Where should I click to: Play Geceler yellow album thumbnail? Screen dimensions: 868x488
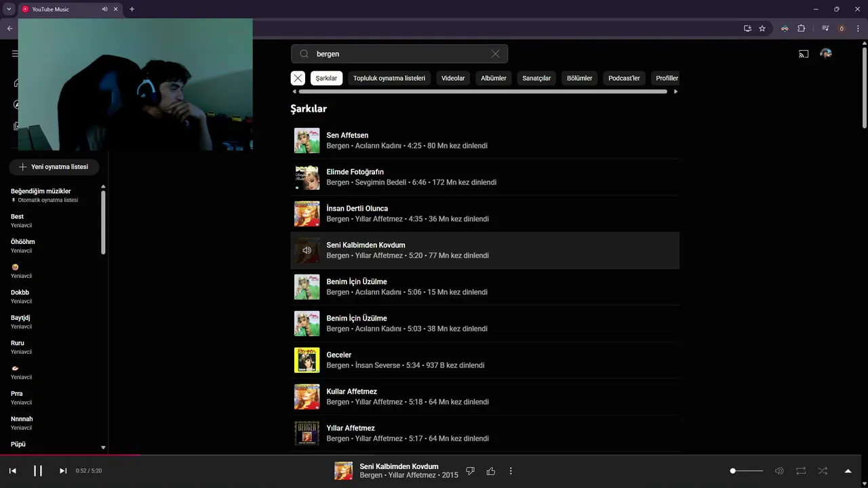coord(307,360)
